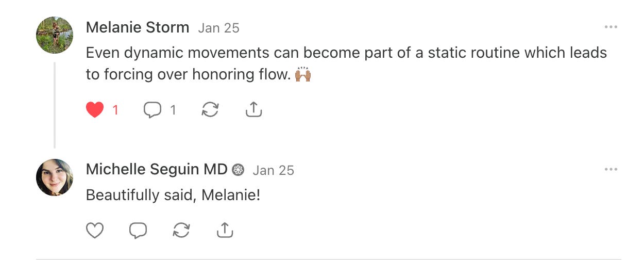Open Michelle Seguin's profile avatar
644x260 pixels.
[x=55, y=177]
